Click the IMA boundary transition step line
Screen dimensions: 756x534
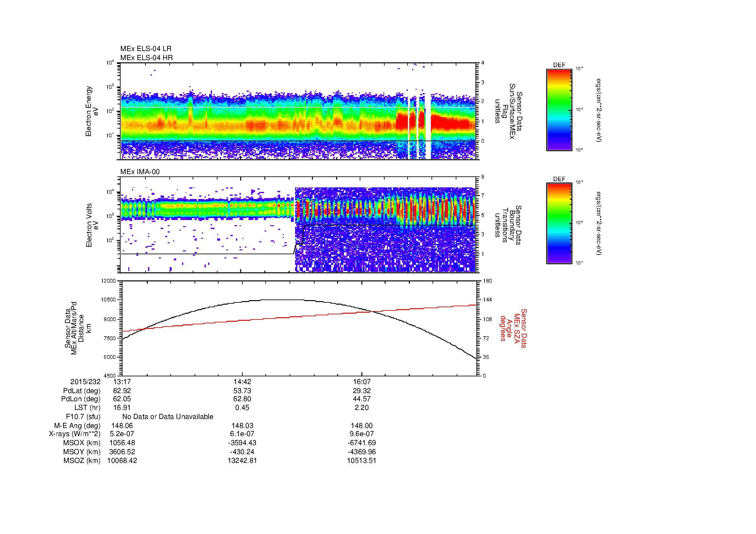point(299,240)
